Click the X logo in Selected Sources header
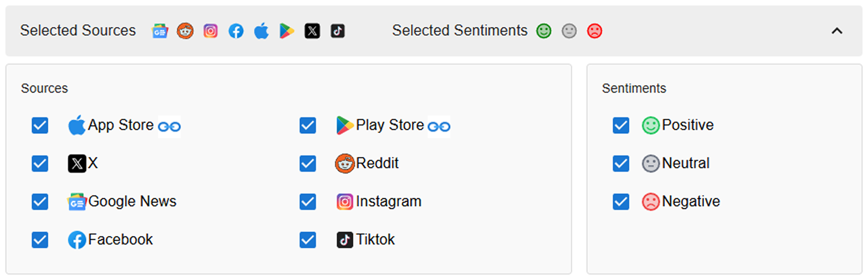This screenshot has width=868, height=279. click(312, 31)
